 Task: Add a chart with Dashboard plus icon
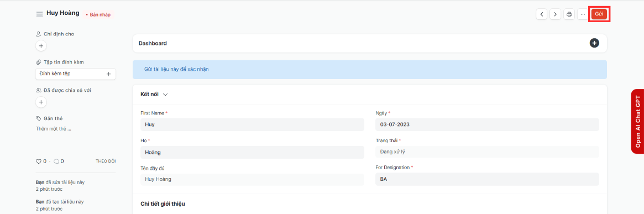pos(594,43)
